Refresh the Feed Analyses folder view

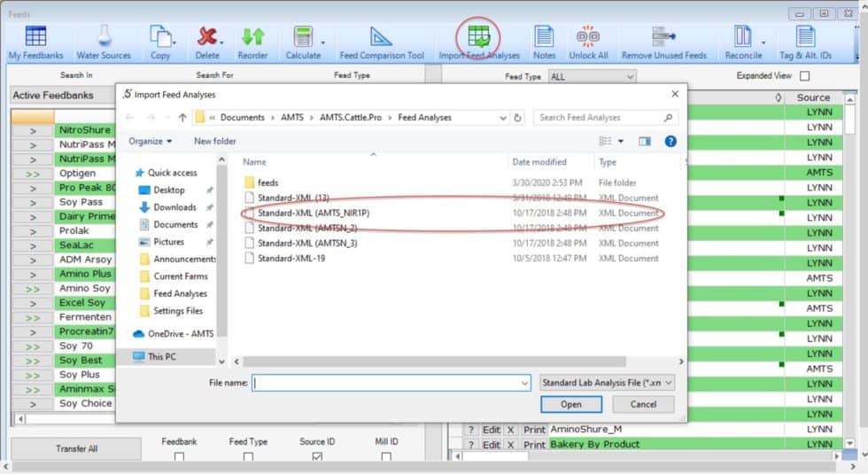pyautogui.click(x=517, y=117)
